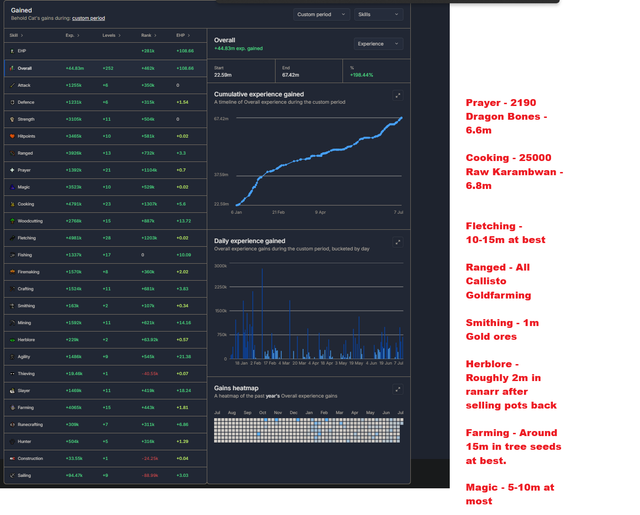The image size is (640, 515).
Task: Click the Gained section heading
Action: click(21, 10)
